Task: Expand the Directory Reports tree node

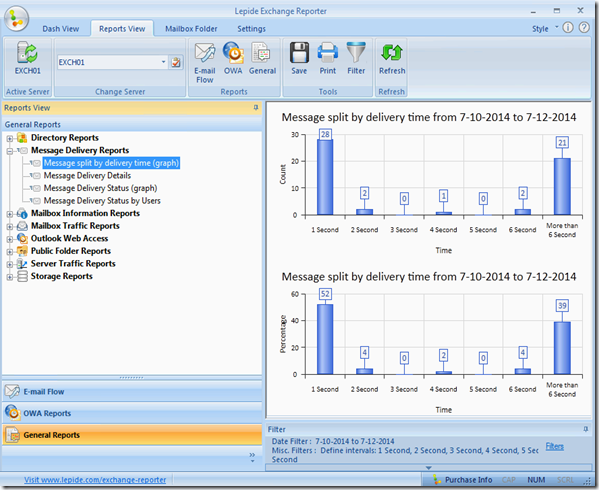Action: (10, 138)
